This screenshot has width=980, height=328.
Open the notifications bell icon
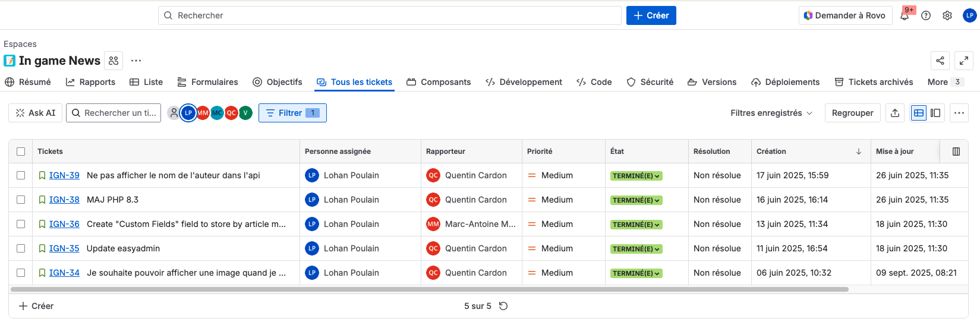click(x=905, y=16)
